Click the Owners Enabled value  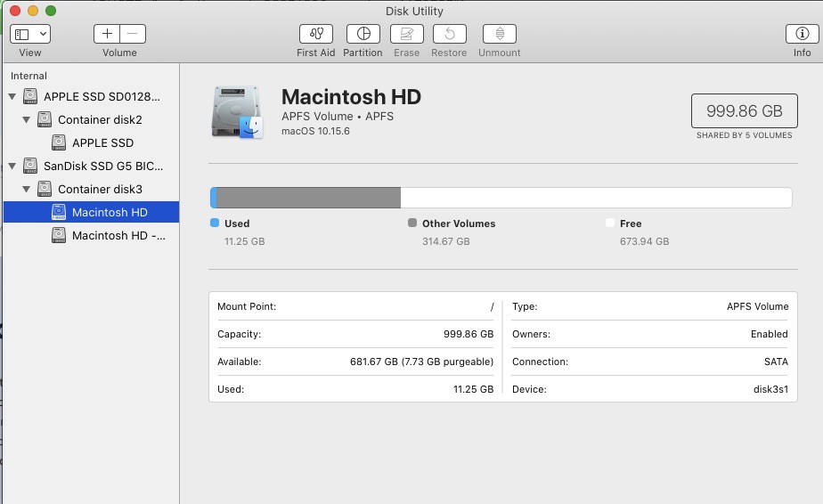[x=769, y=334]
